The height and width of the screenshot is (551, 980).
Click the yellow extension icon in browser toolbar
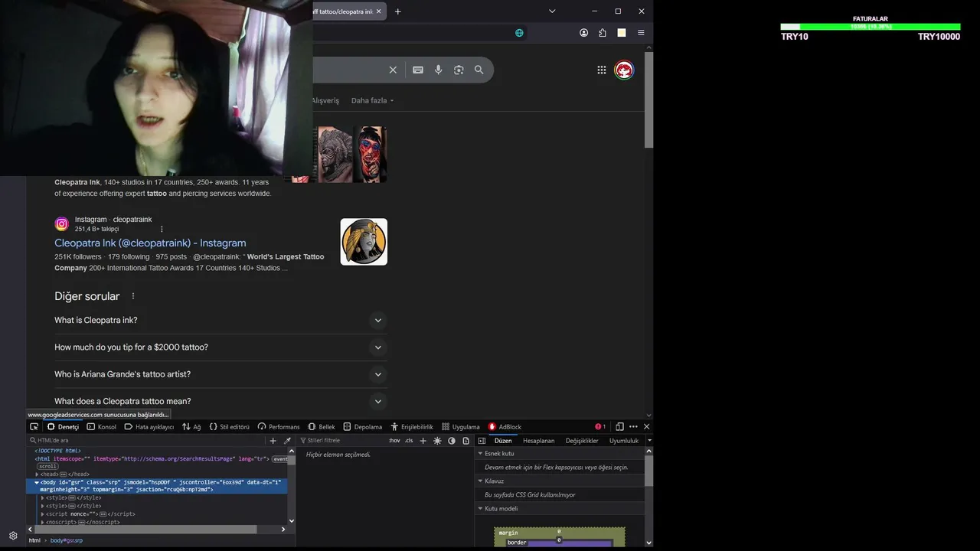(622, 33)
